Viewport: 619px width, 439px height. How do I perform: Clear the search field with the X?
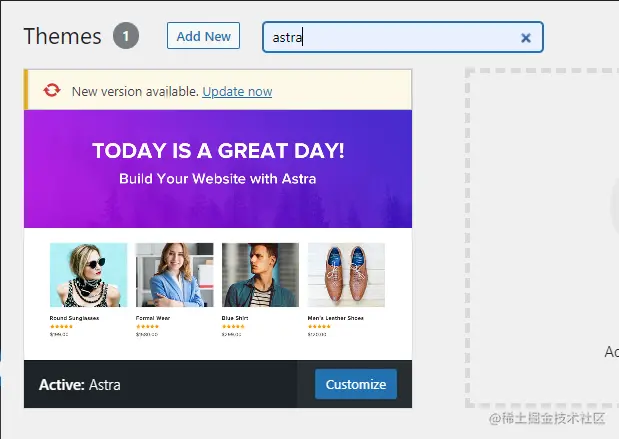(525, 38)
